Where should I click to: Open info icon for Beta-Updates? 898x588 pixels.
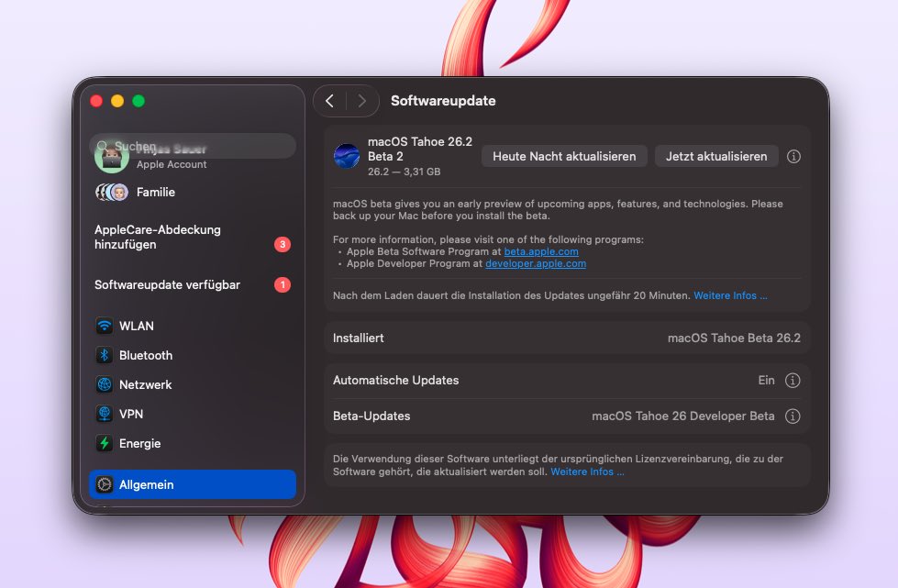coord(793,416)
